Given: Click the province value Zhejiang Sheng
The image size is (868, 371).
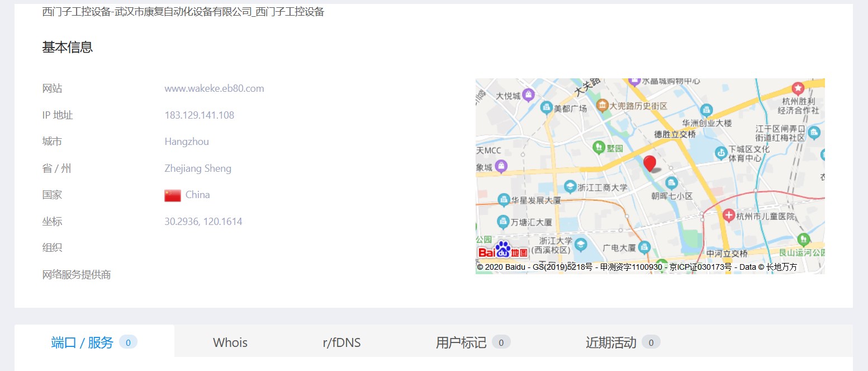Looking at the screenshot, I should click(x=198, y=168).
